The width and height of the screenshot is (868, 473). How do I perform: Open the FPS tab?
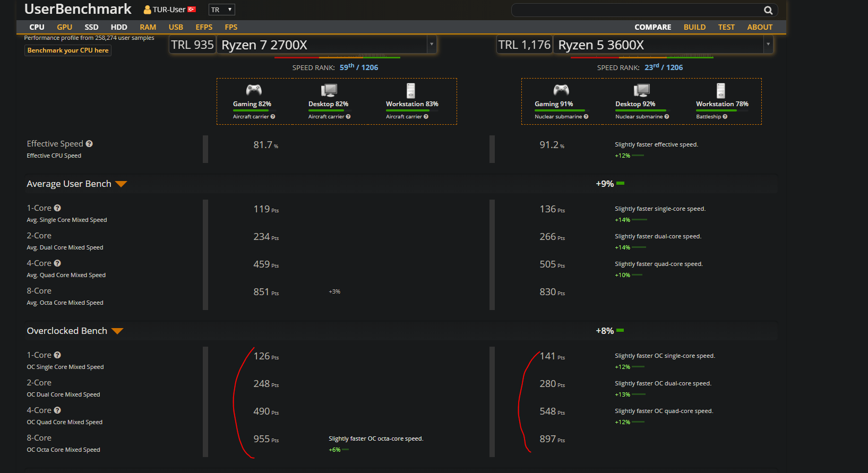coord(231,27)
